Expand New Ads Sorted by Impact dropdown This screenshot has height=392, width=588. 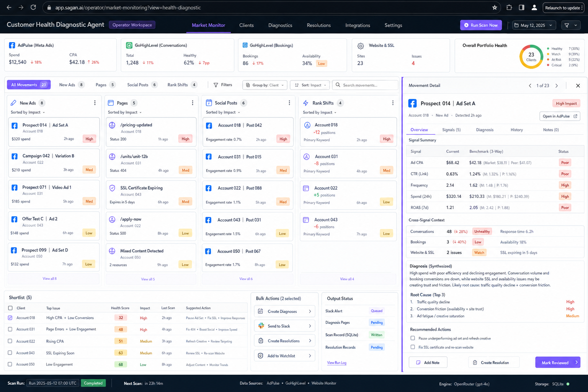click(28, 112)
